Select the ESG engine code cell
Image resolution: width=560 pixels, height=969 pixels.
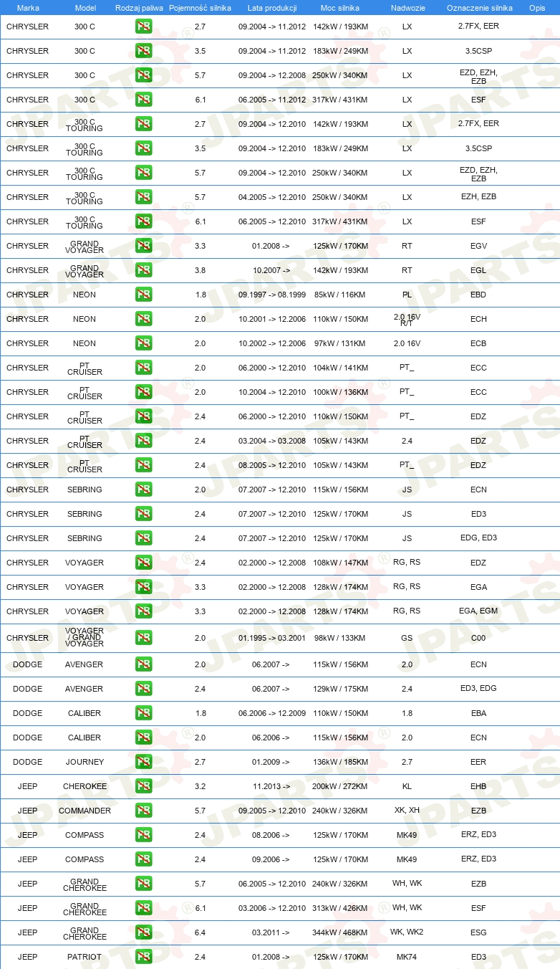[479, 932]
